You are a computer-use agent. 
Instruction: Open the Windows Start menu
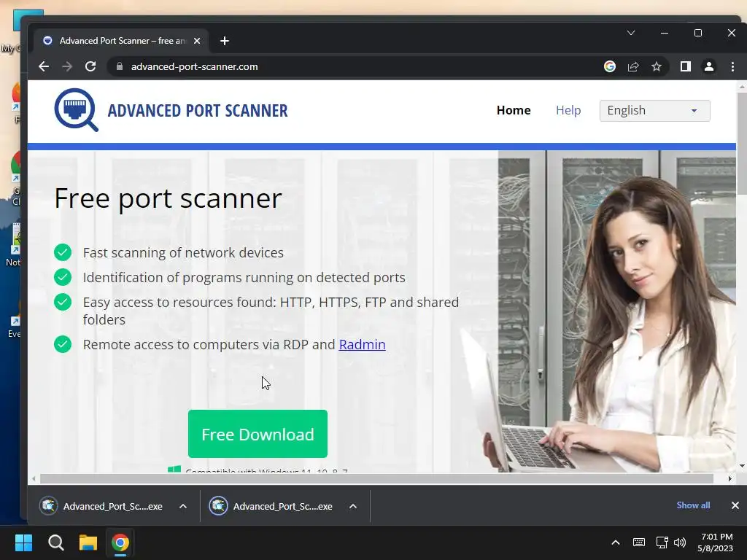23,542
